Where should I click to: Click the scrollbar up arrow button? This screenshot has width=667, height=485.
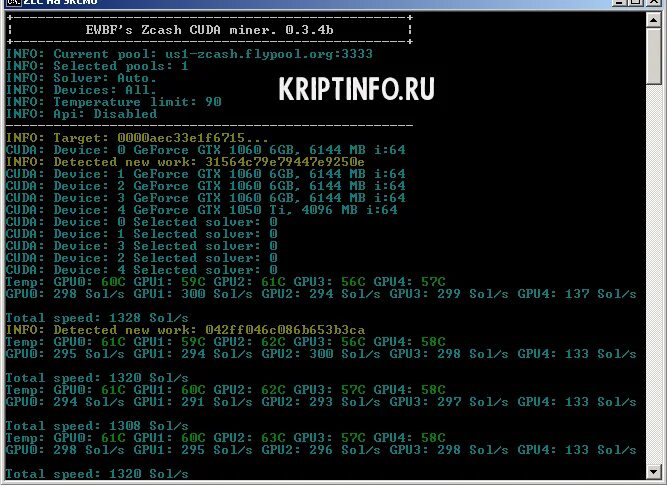tap(653, 20)
